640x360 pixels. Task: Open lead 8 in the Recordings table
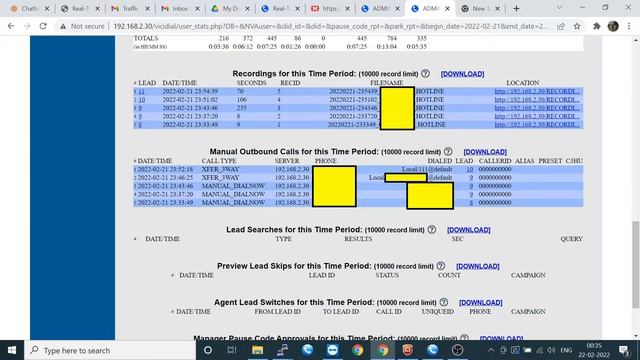tap(140, 124)
